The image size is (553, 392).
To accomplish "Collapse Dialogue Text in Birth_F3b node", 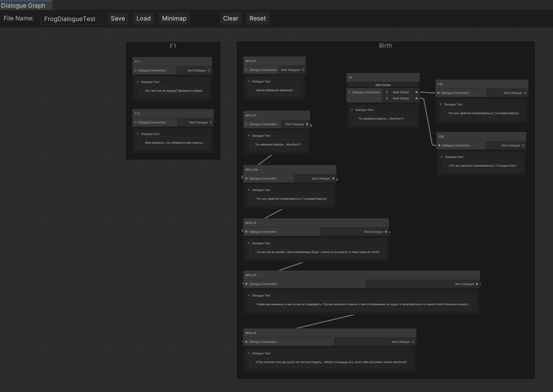I will (249, 190).
